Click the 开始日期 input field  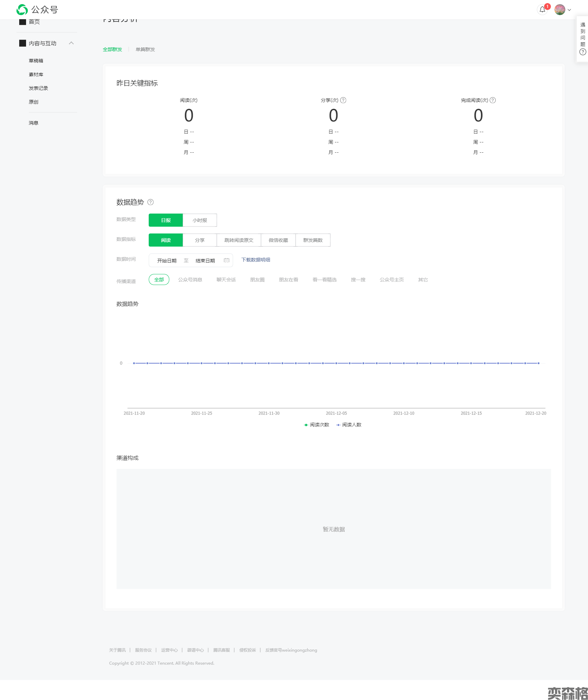coord(167,261)
